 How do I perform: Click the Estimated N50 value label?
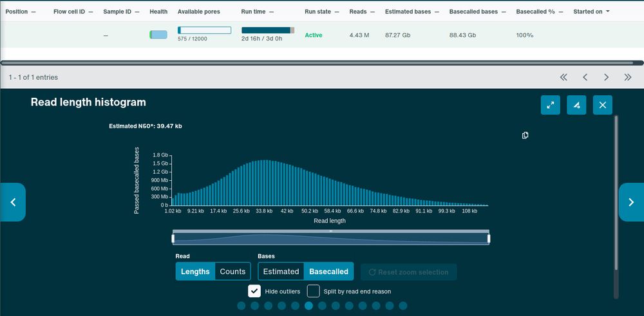pyautogui.click(x=146, y=126)
